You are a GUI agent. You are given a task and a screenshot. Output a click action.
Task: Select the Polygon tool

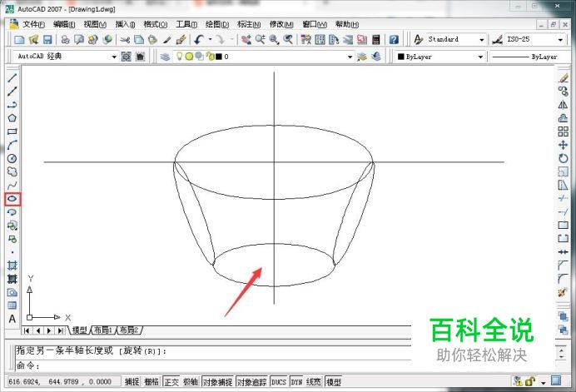coord(12,118)
